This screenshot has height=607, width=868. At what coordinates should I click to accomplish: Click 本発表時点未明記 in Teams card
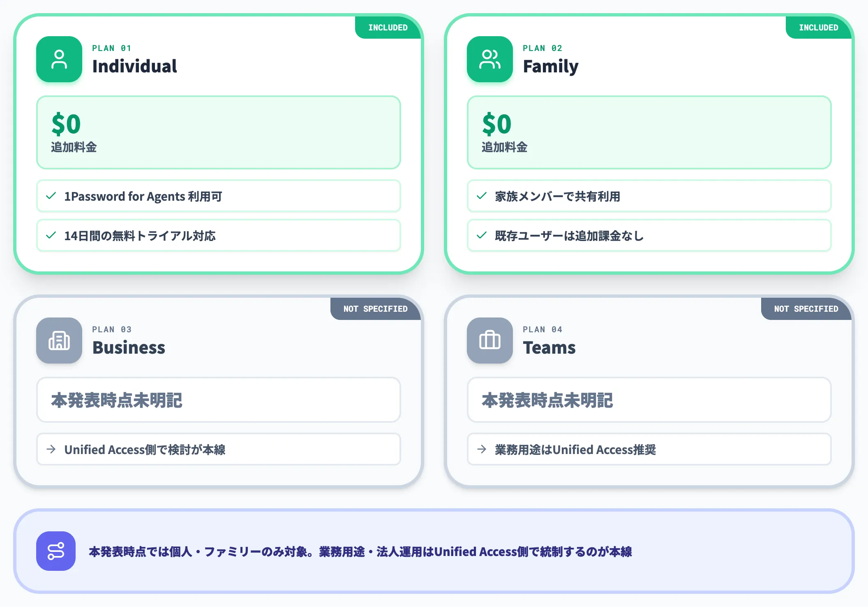(x=547, y=400)
